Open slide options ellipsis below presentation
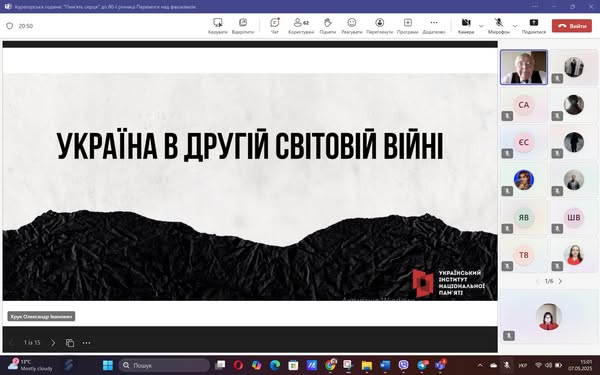 click(86, 343)
